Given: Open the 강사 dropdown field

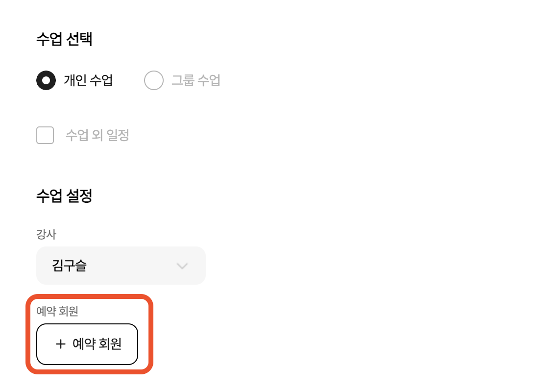Looking at the screenshot, I should tap(121, 266).
